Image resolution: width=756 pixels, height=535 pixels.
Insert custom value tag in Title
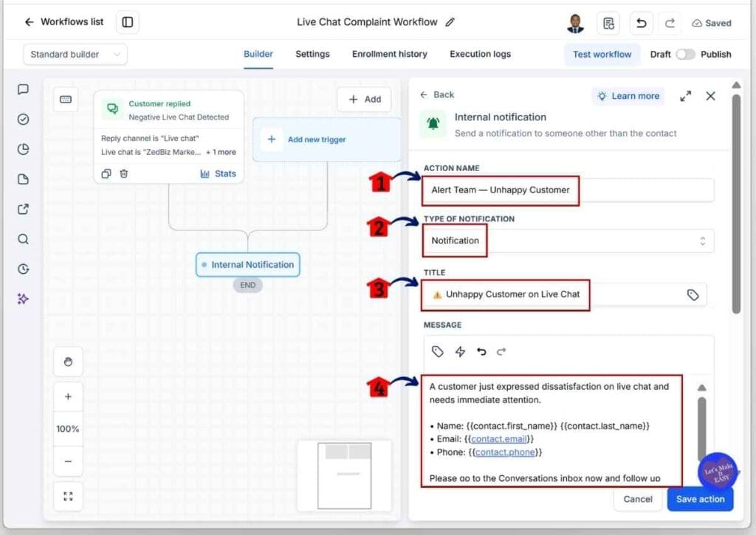pyautogui.click(x=693, y=295)
